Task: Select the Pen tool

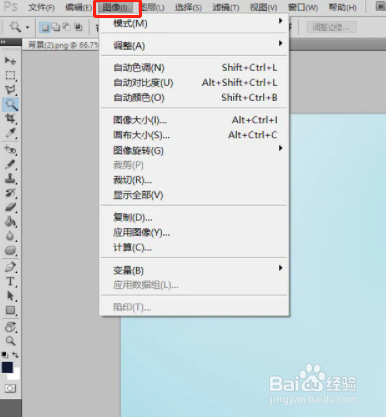Action: 10,267
